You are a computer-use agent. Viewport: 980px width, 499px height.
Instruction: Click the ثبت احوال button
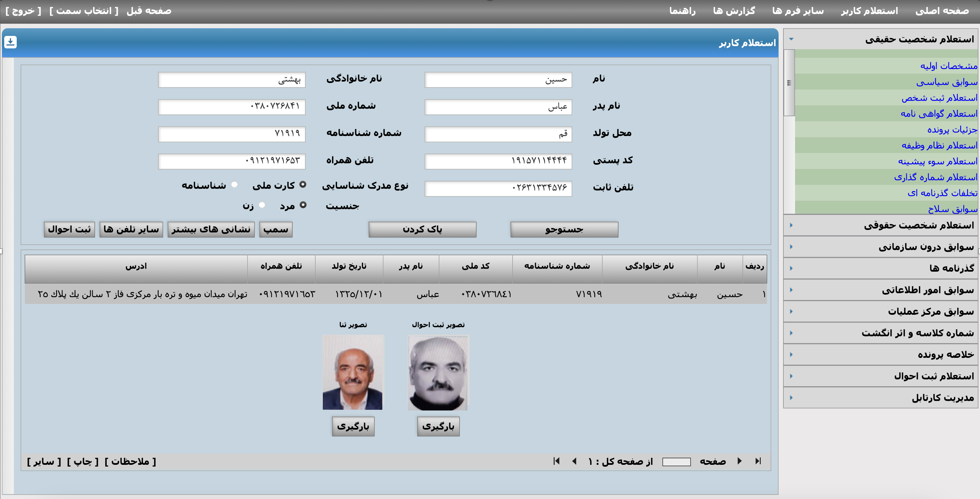(69, 229)
